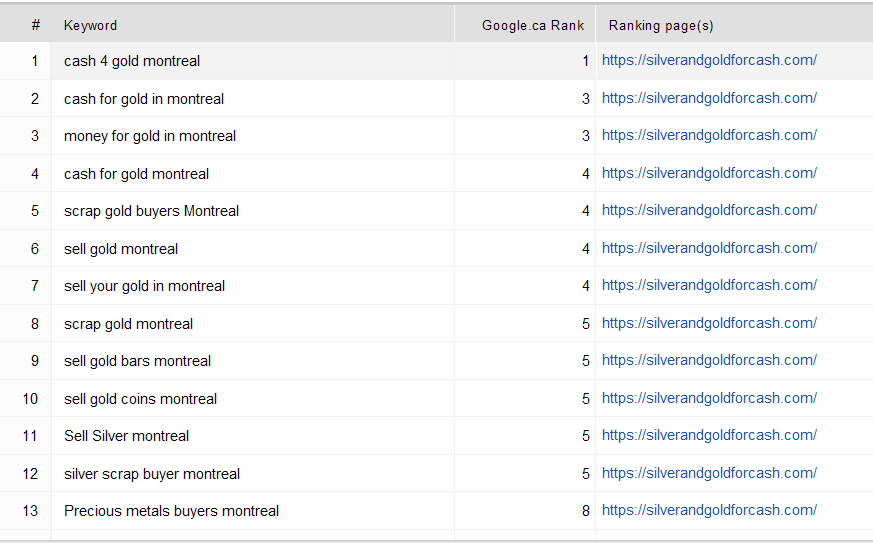Select keyword 'Sell Silver montreal'
The image size is (873, 543).
(x=126, y=436)
